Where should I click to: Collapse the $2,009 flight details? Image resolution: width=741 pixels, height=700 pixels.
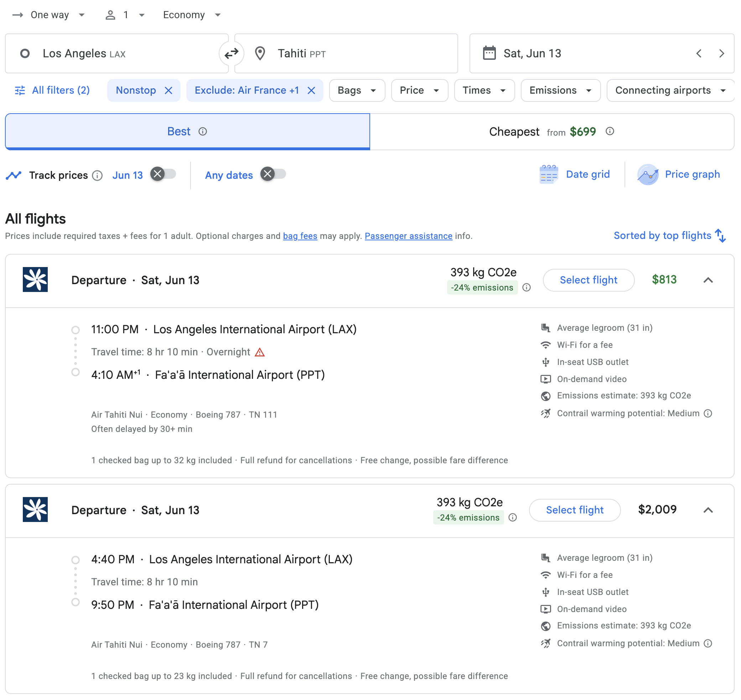(708, 510)
